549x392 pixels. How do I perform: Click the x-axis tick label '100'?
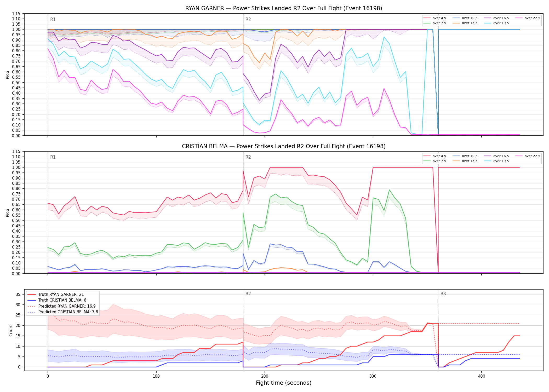click(x=156, y=376)
